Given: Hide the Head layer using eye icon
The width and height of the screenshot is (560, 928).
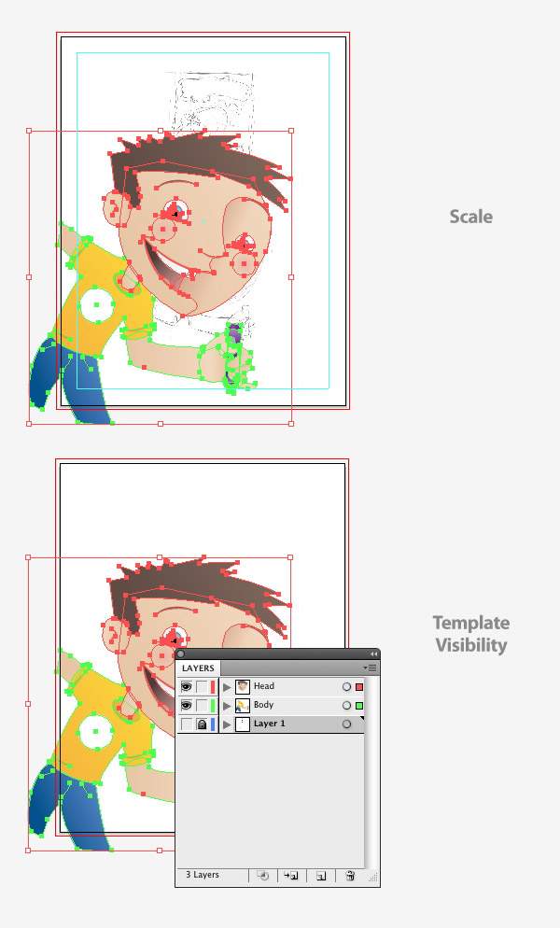Looking at the screenshot, I should (x=187, y=687).
